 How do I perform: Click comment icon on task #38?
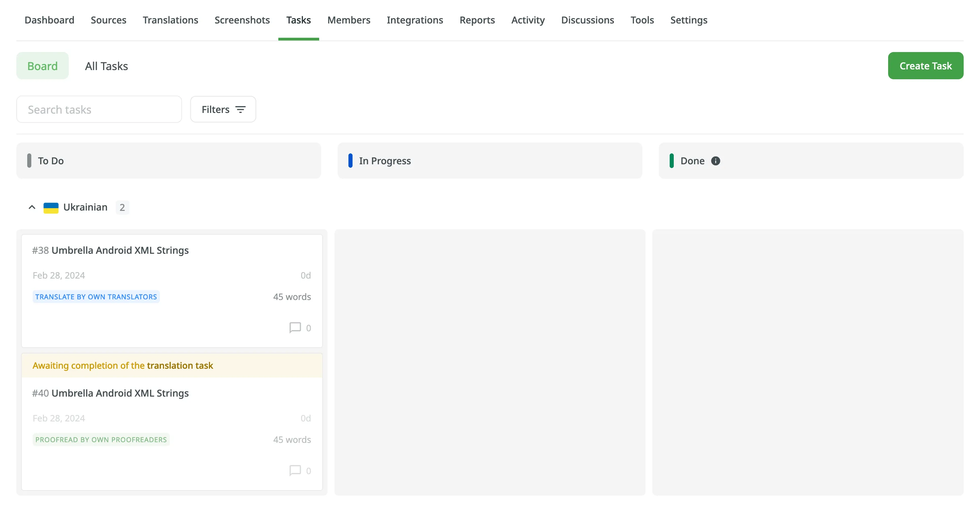tap(295, 328)
